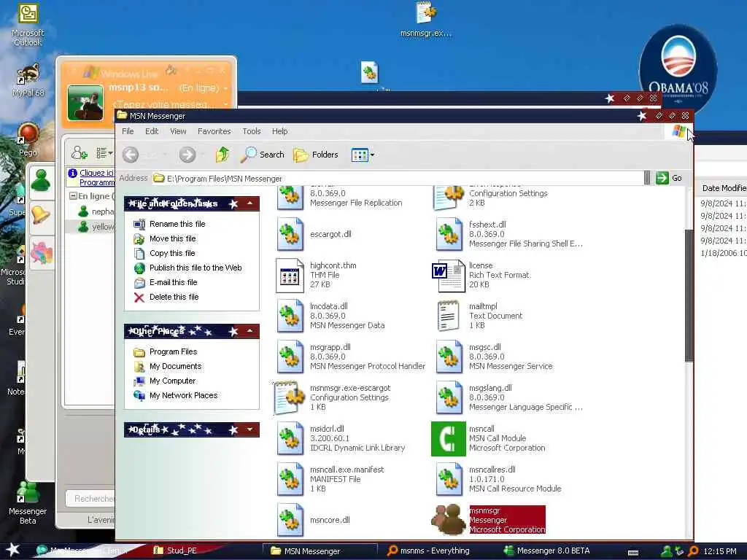Open the Views dropdown button
Viewport: 747px width, 560px height.
tap(363, 155)
